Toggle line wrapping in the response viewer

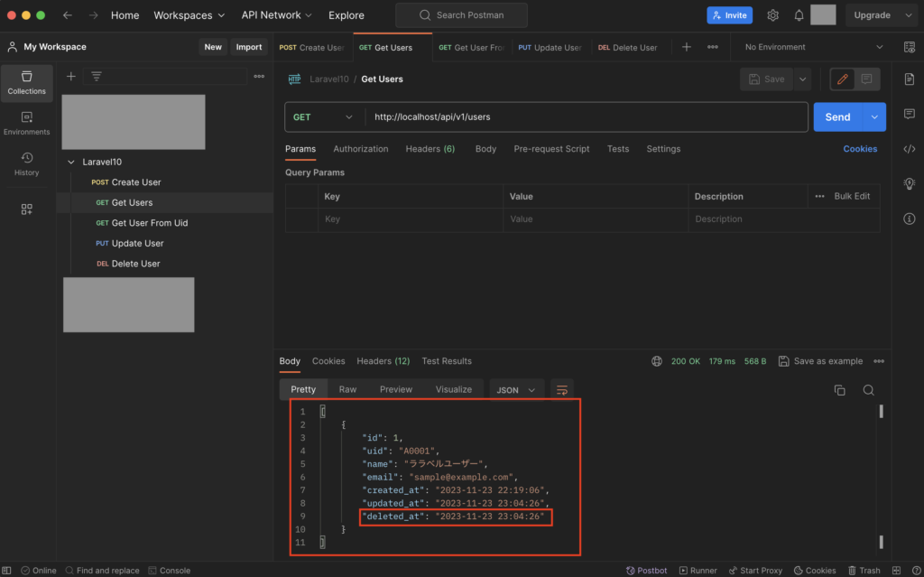(562, 389)
